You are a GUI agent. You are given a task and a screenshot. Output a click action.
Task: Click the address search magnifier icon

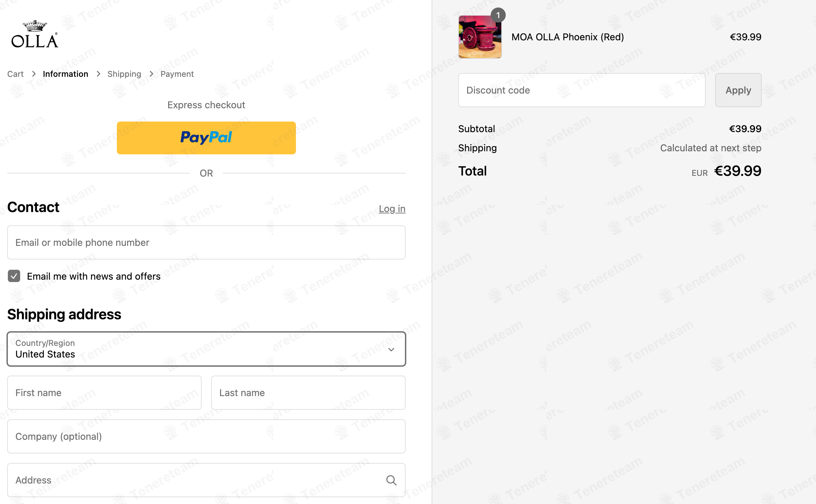click(391, 480)
